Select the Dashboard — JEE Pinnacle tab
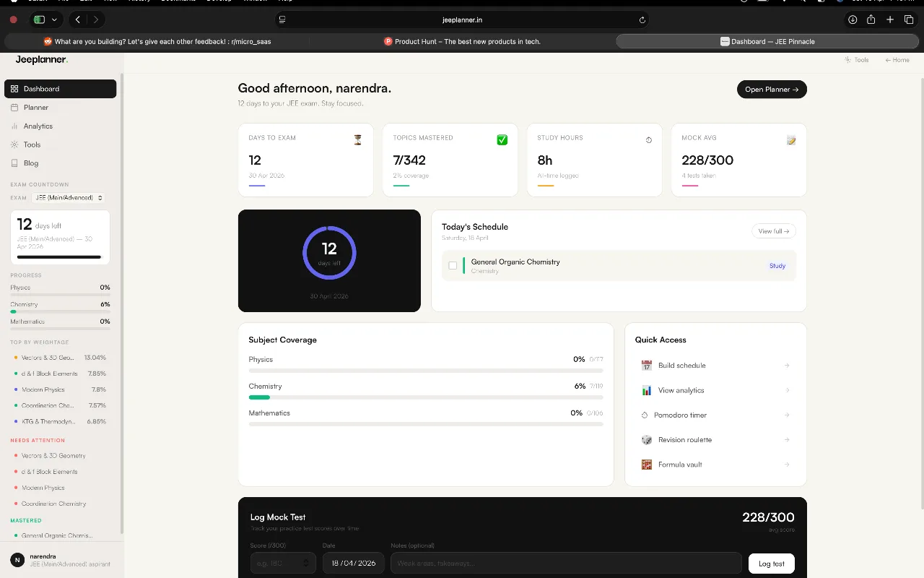This screenshot has width=924, height=578. [767, 42]
